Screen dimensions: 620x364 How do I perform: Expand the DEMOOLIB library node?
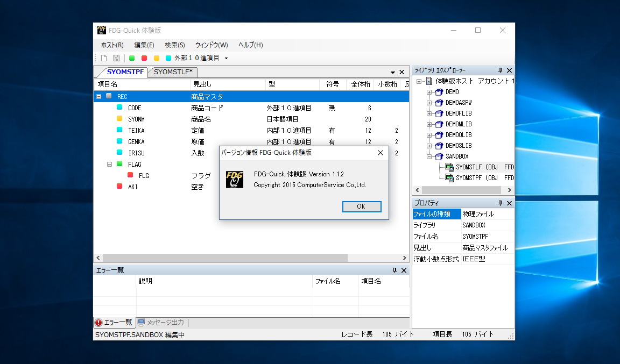(x=429, y=135)
